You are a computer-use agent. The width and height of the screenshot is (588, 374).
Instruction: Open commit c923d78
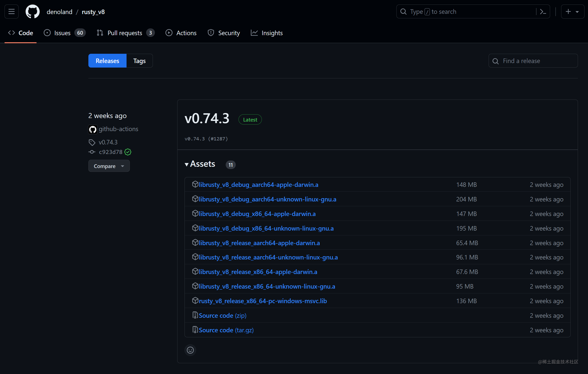click(110, 152)
